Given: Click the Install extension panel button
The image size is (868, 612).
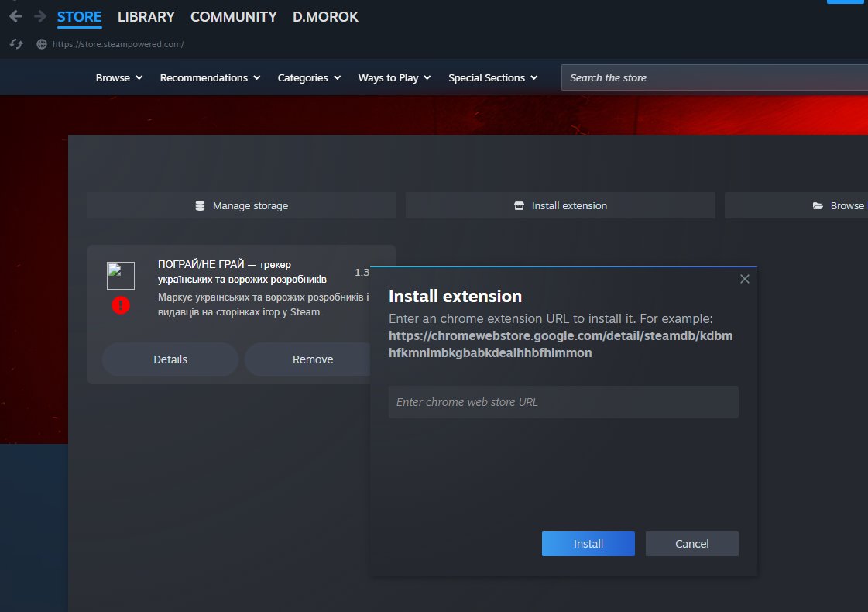Looking at the screenshot, I should pos(561,205).
